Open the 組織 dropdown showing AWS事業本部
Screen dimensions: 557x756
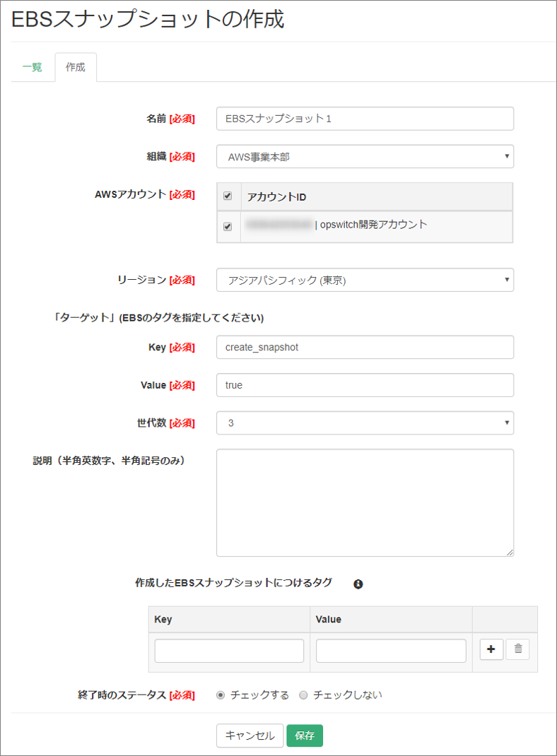point(365,156)
